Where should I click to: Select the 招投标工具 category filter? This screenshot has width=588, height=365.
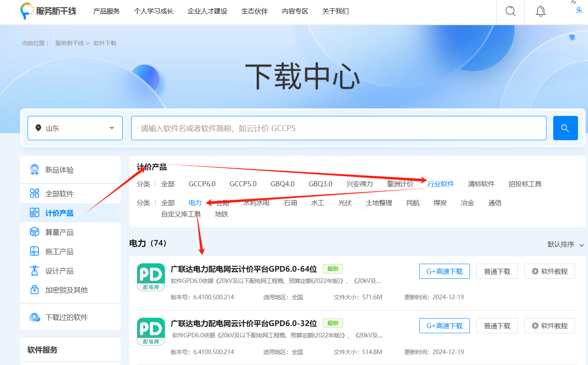coord(525,184)
